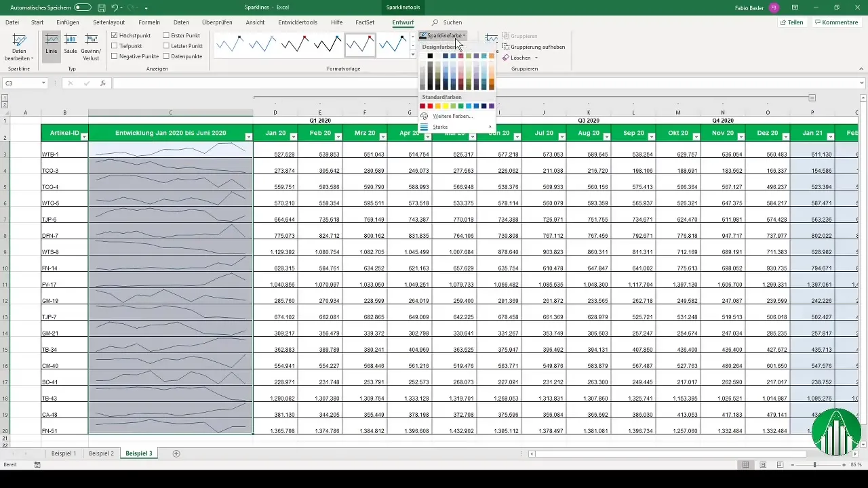Click the confirm checkmark in formula bar
The image size is (868, 488).
[86, 83]
